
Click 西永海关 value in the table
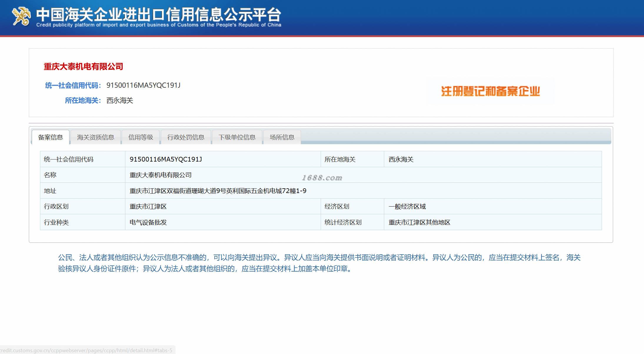point(401,159)
